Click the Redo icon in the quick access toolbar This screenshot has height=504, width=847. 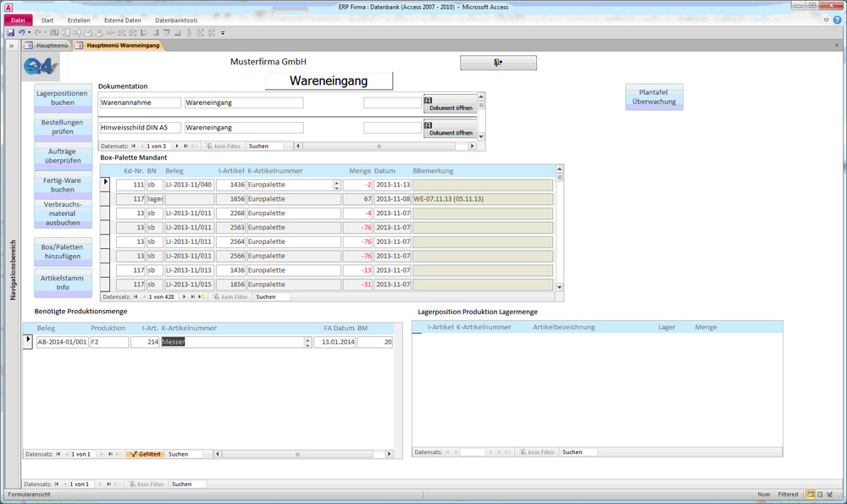click(x=38, y=32)
